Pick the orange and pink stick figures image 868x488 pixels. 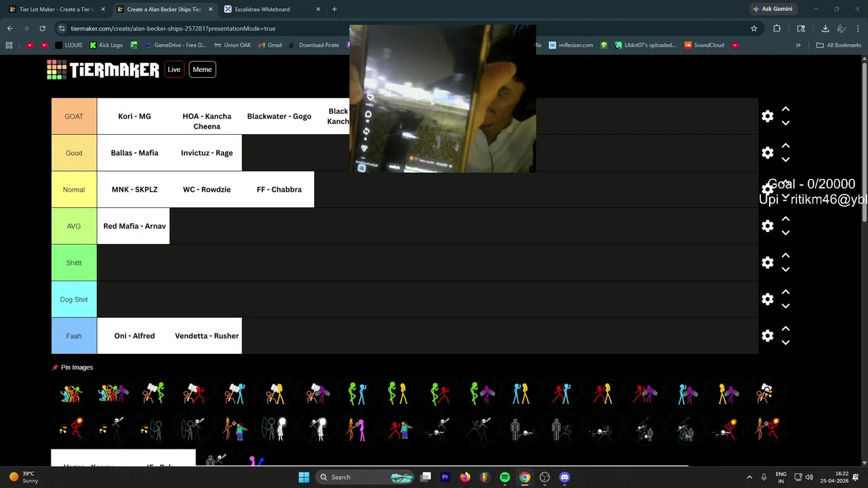point(357,430)
